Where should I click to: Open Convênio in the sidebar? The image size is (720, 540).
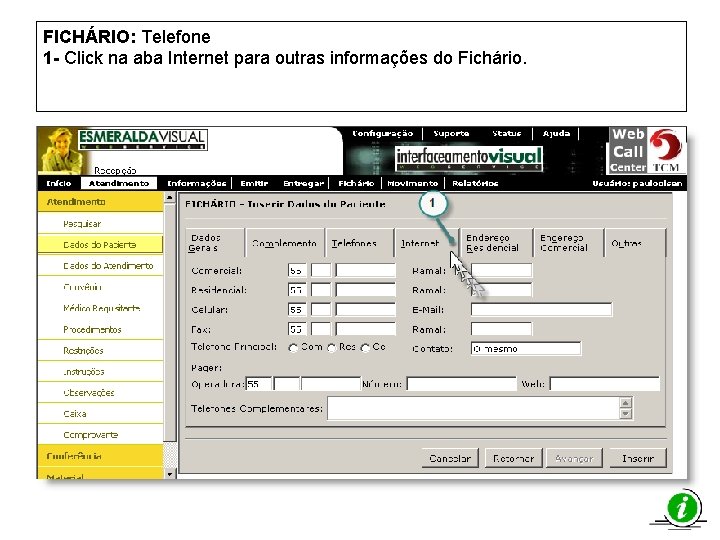click(x=100, y=287)
